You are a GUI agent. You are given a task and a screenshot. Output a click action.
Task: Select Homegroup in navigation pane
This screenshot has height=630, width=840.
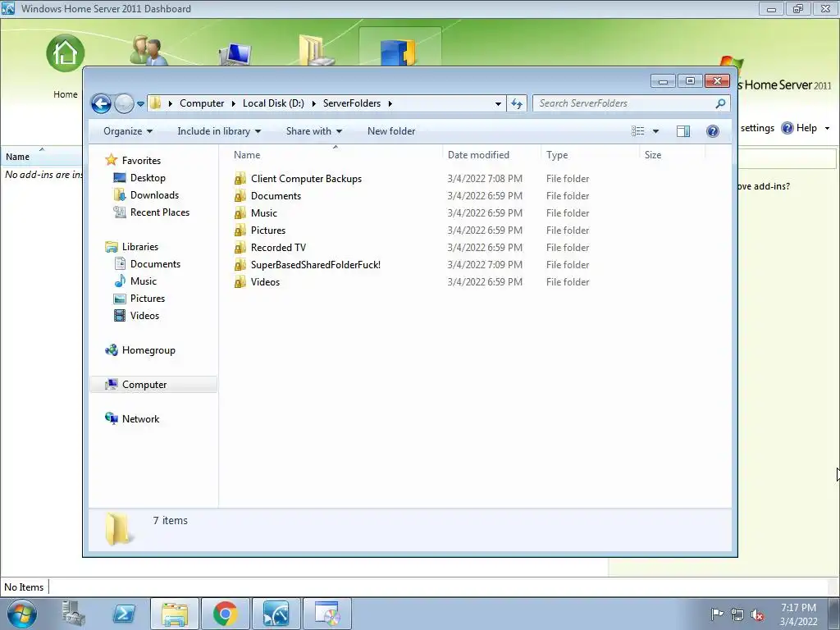[148, 349]
